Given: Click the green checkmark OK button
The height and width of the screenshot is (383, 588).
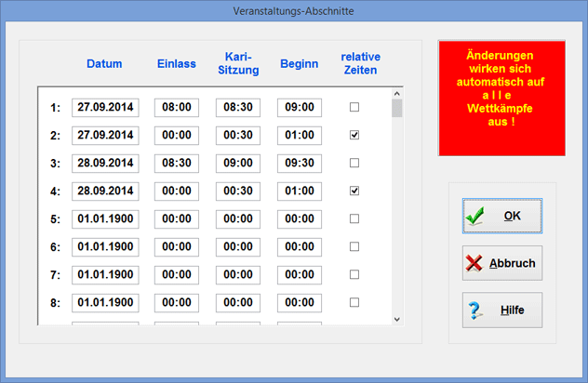Looking at the screenshot, I should [501, 216].
